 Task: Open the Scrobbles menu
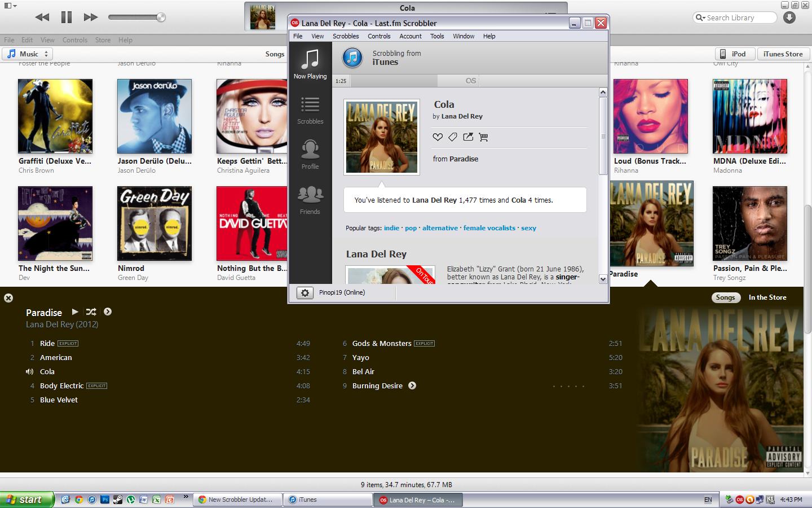point(346,36)
